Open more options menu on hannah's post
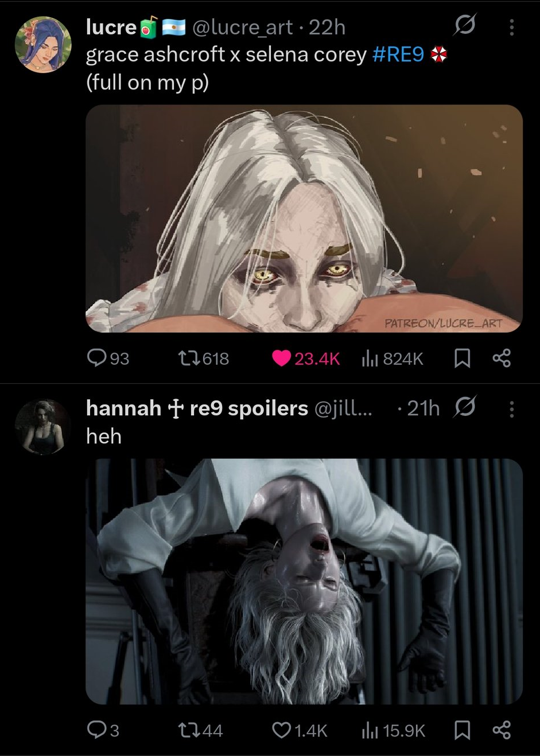540x756 pixels. coord(511,408)
